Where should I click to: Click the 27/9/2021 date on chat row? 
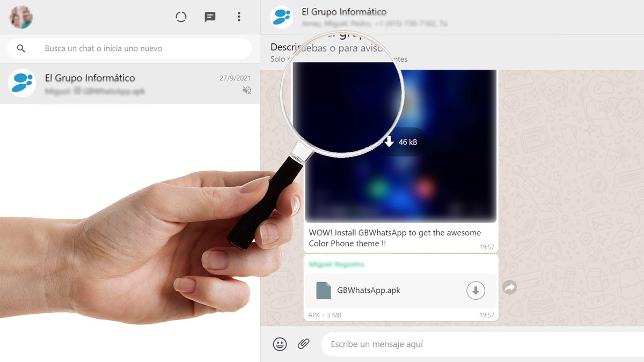[235, 78]
